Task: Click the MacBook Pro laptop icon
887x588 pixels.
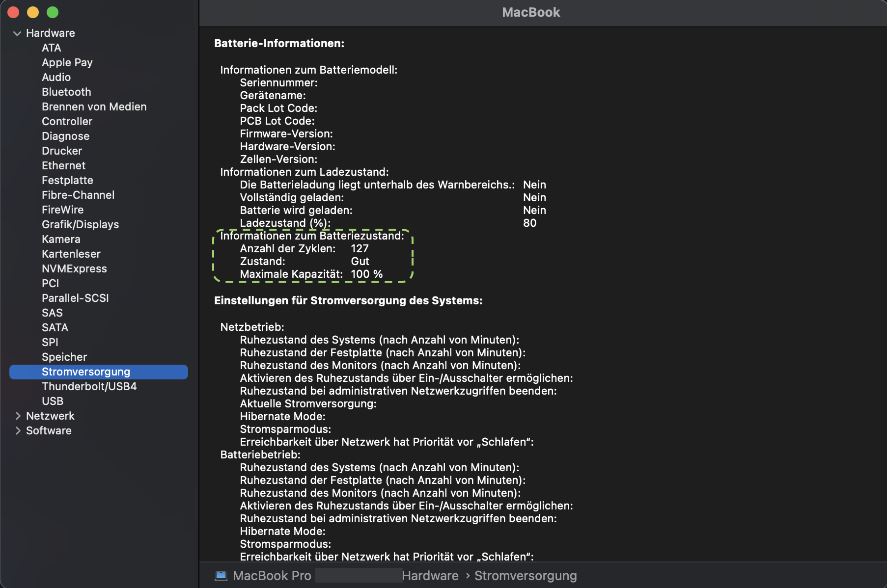Action: [221, 576]
